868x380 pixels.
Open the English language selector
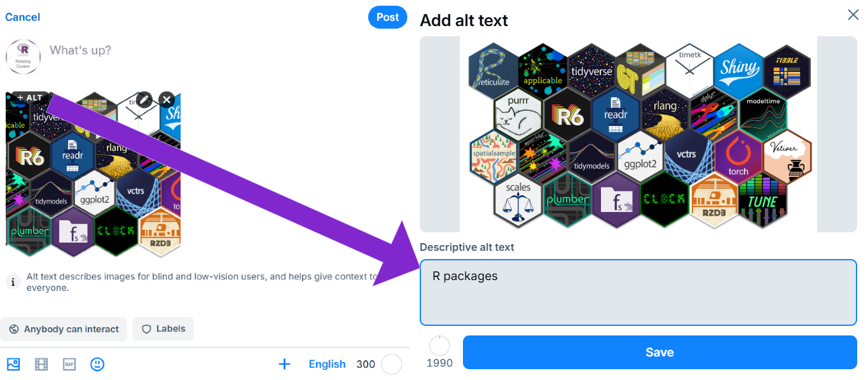327,364
